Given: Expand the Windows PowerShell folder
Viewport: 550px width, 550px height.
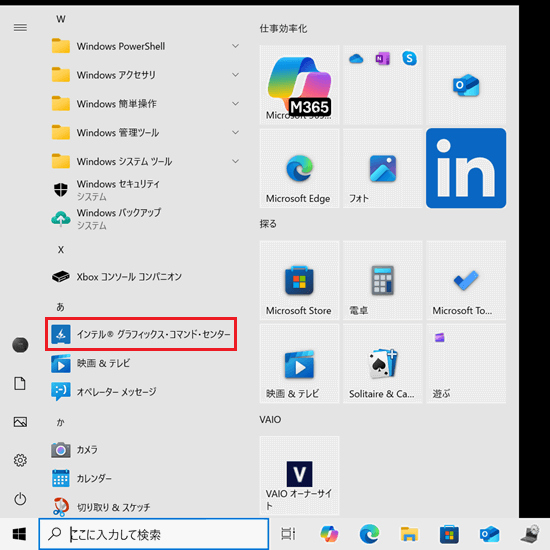Looking at the screenshot, I should (145, 46).
